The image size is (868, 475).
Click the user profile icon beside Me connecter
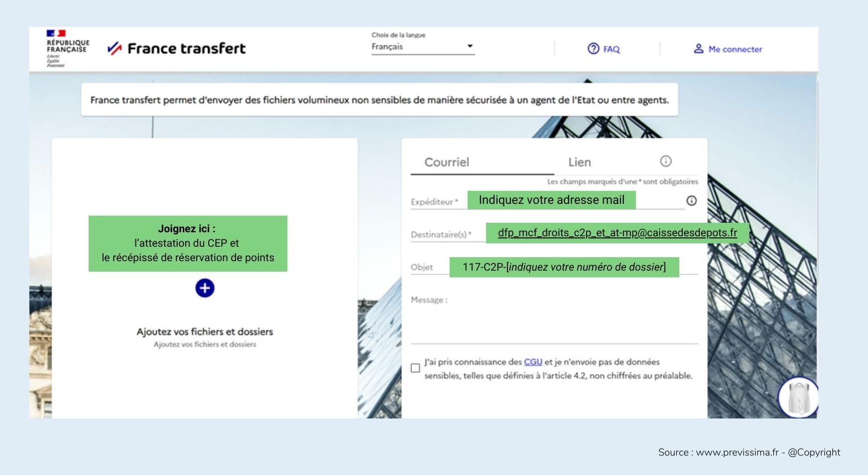699,49
